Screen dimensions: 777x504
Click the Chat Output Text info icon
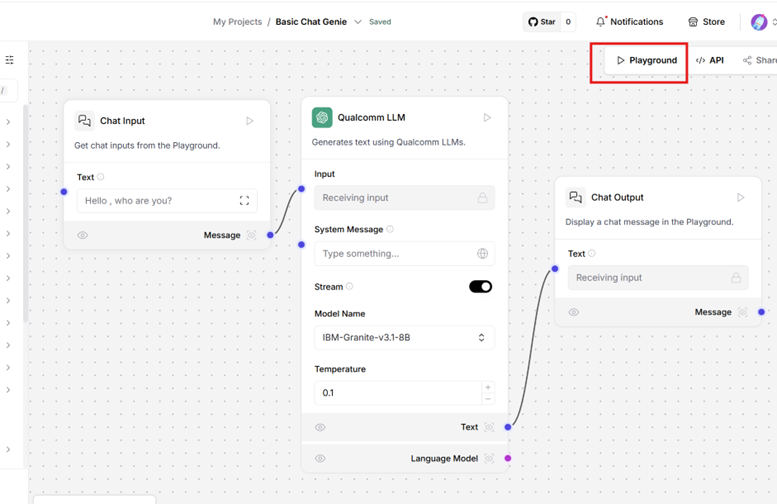point(592,253)
